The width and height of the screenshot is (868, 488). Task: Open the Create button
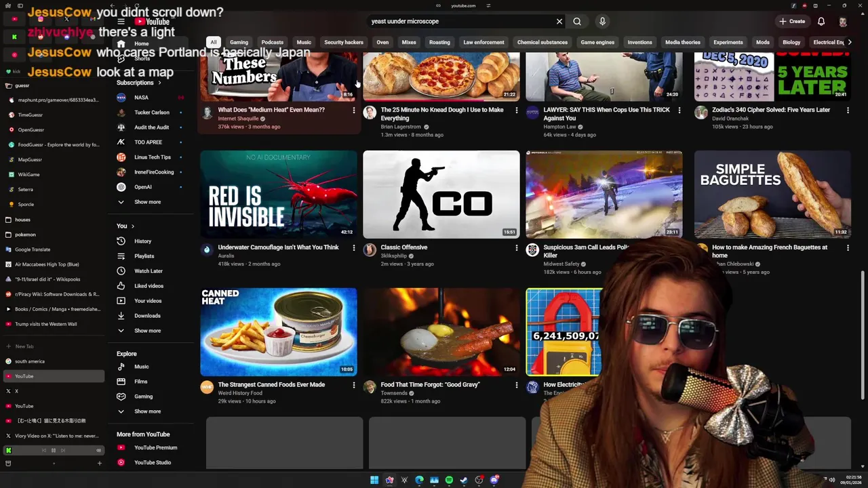792,22
